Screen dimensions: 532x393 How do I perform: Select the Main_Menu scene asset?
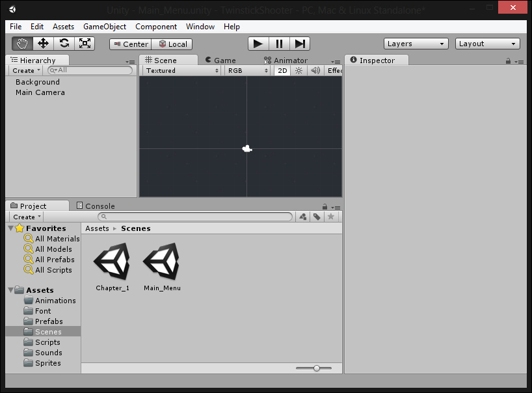162,267
